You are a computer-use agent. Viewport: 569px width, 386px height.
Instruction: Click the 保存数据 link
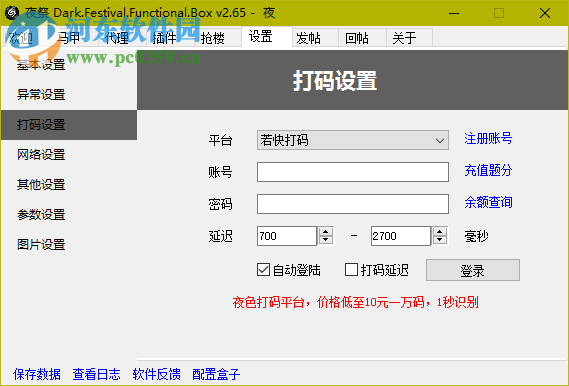pos(37,374)
